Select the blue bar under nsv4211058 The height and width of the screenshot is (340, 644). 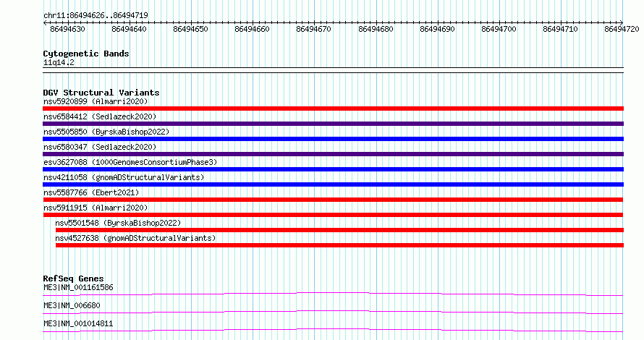coord(333,184)
